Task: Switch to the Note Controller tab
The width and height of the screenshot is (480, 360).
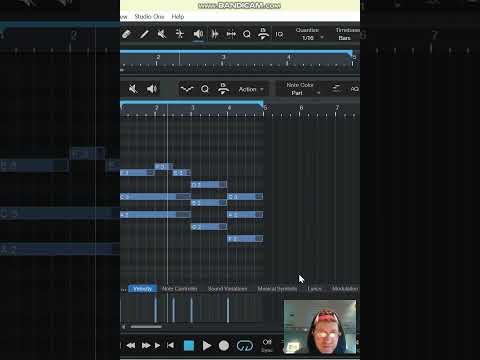Action: [x=179, y=289]
